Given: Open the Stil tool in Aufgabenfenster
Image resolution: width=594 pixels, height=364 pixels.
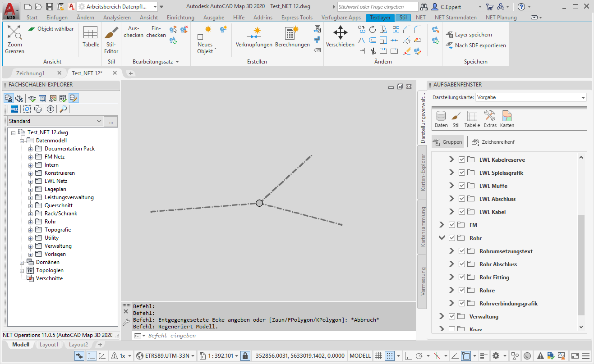Looking at the screenshot, I should (456, 119).
